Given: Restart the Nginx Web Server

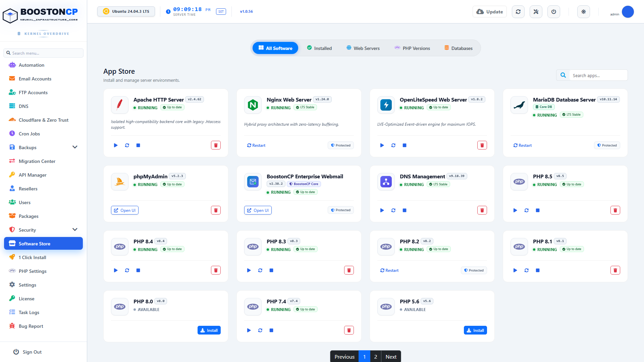Looking at the screenshot, I should coord(256,145).
